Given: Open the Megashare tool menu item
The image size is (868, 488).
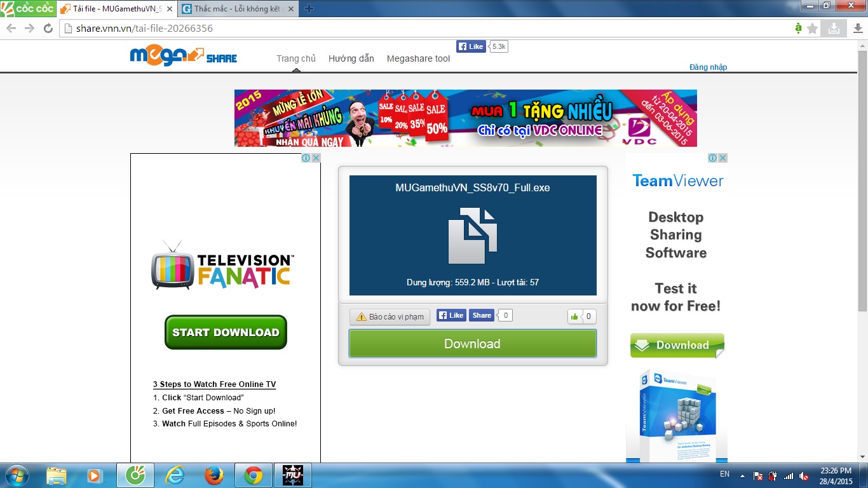Looking at the screenshot, I should (x=418, y=58).
